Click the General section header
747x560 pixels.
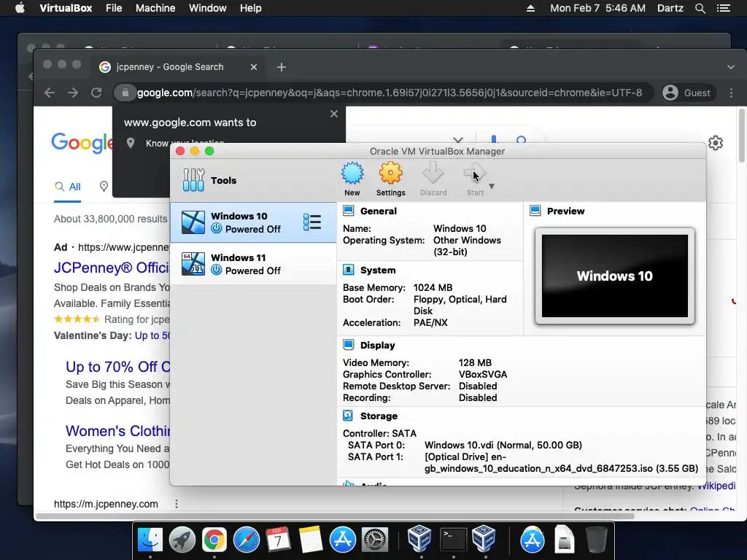(x=379, y=211)
